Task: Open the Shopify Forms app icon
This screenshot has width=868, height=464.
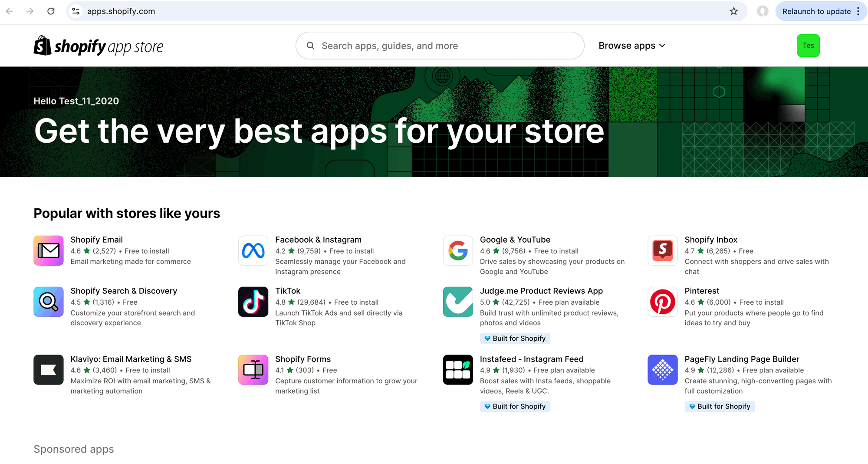Action: click(253, 370)
